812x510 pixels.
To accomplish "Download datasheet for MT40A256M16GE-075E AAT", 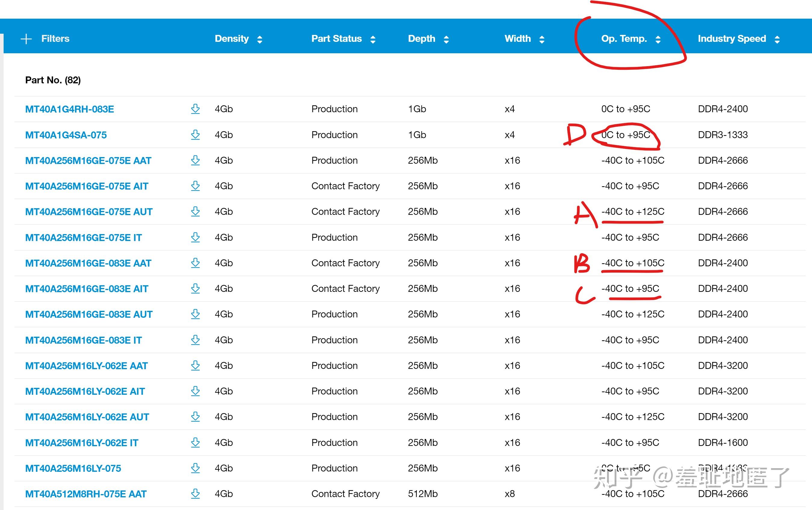I will pos(195,160).
